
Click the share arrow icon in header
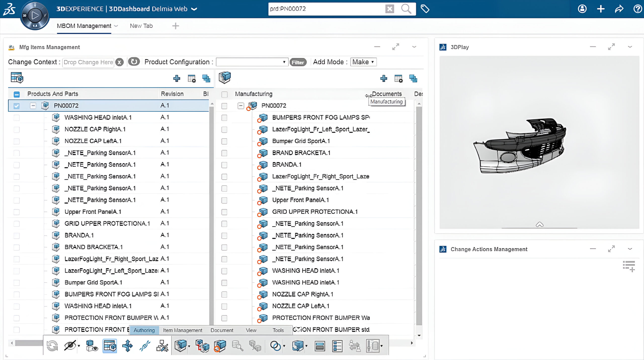point(619,9)
